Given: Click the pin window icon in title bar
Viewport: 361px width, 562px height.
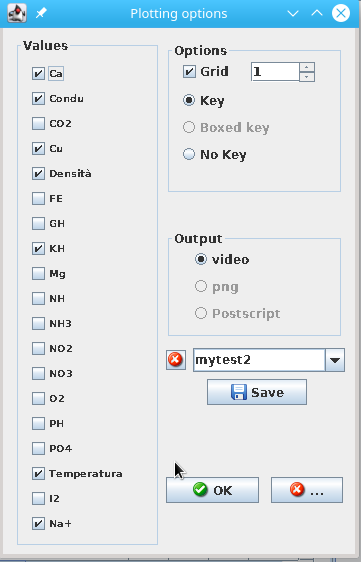Looking at the screenshot, I should 41,13.
